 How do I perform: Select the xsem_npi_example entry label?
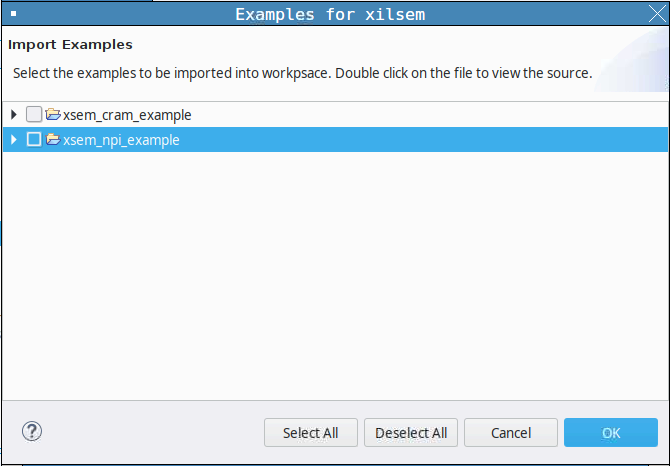tap(121, 140)
